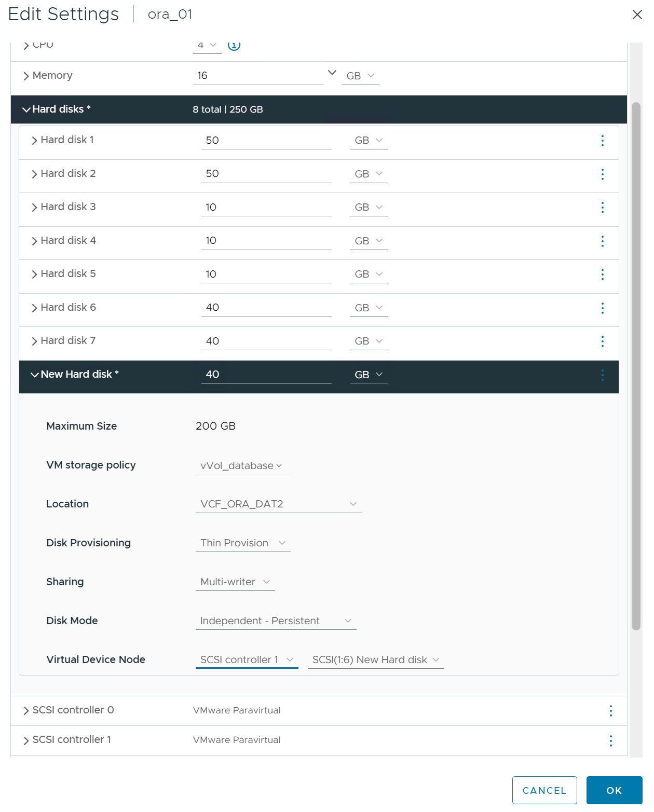The width and height of the screenshot is (654, 812).
Task: Expand the Memory settings row
Action: (x=26, y=76)
